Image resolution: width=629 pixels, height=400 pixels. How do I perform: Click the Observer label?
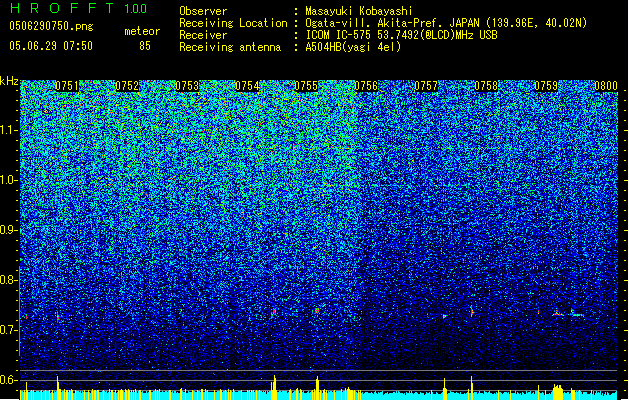(203, 11)
